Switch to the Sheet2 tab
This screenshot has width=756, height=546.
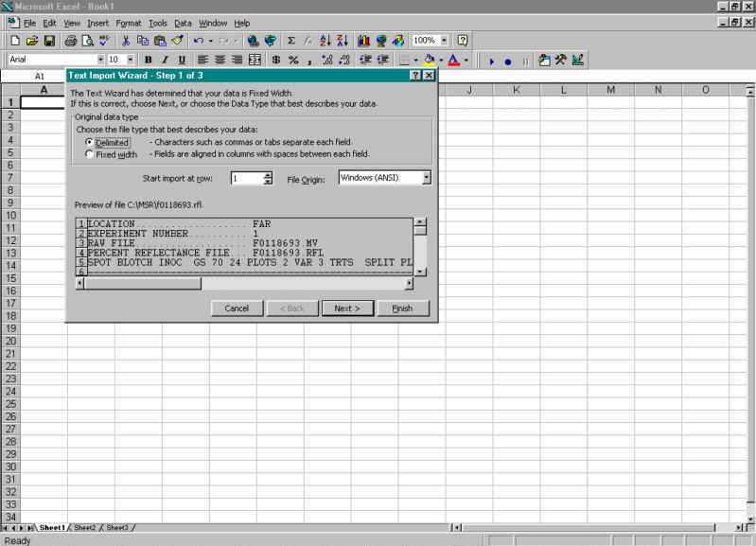tap(85, 528)
